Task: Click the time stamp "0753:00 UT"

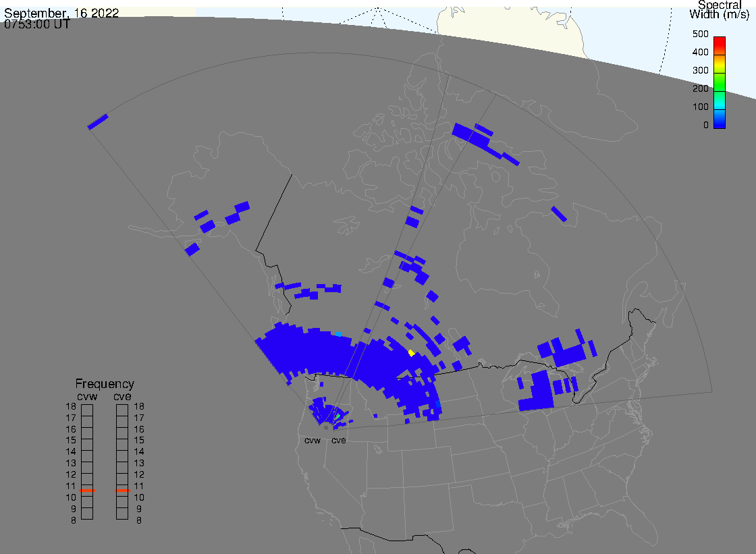Action: (37, 24)
